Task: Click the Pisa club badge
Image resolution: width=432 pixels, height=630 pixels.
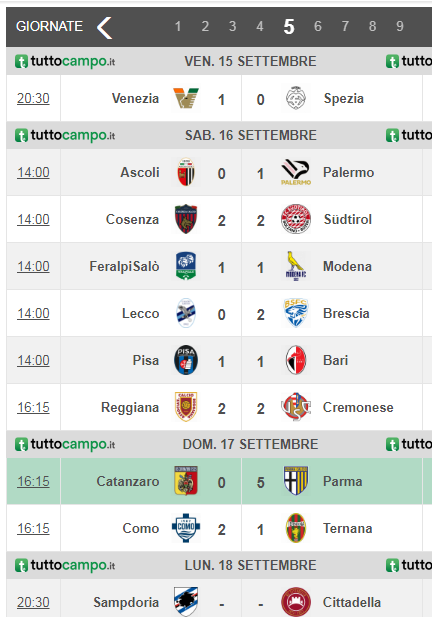Action: (x=186, y=360)
